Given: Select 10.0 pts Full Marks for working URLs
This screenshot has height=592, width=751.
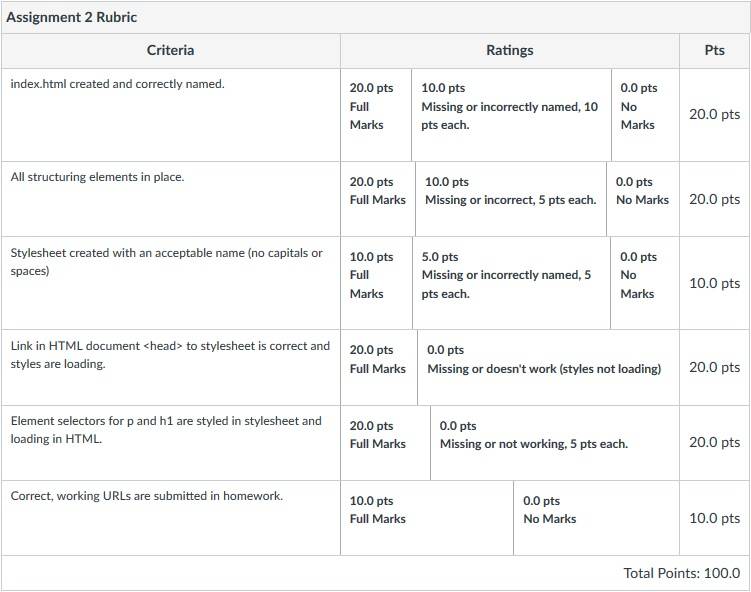Looking at the screenshot, I should [427, 518].
